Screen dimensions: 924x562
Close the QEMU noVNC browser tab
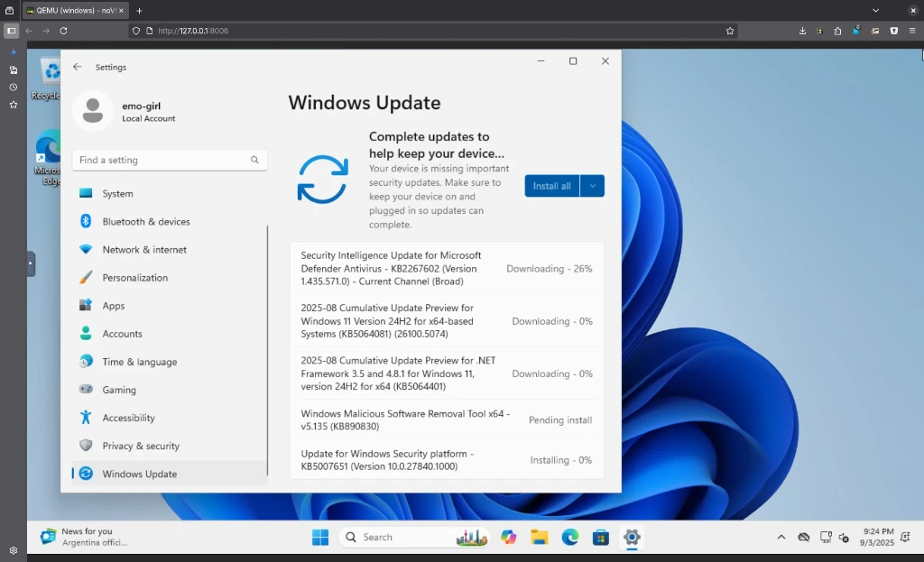point(121,11)
